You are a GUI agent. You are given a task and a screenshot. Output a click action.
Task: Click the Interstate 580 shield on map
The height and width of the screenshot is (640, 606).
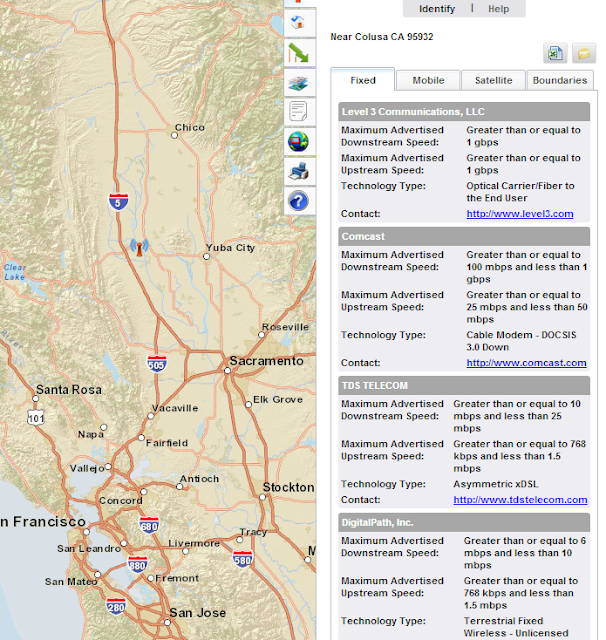tap(242, 559)
